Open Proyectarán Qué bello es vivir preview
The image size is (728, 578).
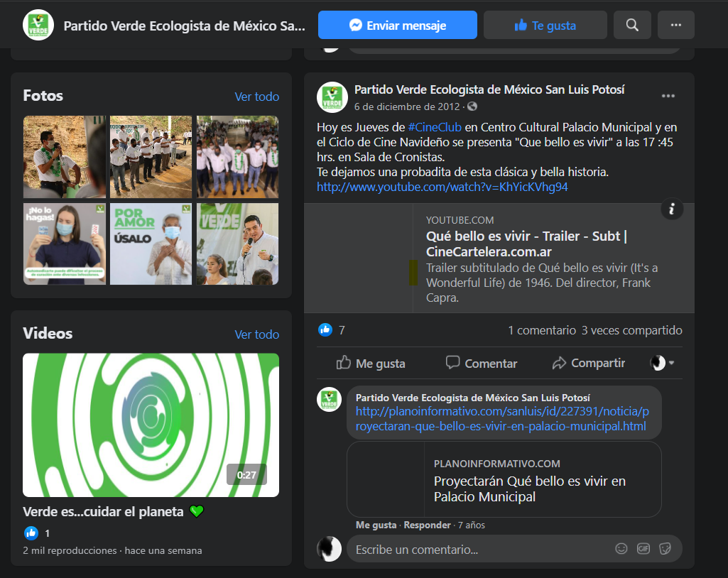(x=504, y=479)
